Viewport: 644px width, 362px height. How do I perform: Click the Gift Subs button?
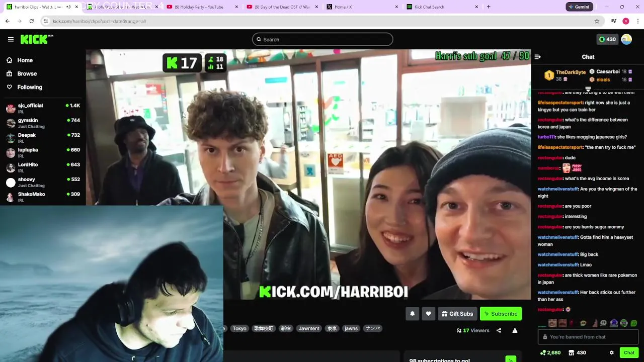click(x=457, y=314)
